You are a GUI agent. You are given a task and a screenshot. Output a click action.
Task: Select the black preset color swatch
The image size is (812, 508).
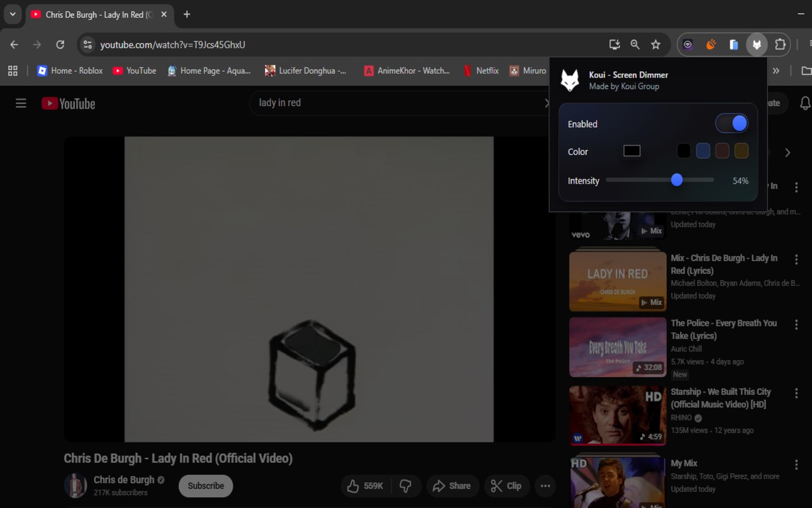pos(683,151)
